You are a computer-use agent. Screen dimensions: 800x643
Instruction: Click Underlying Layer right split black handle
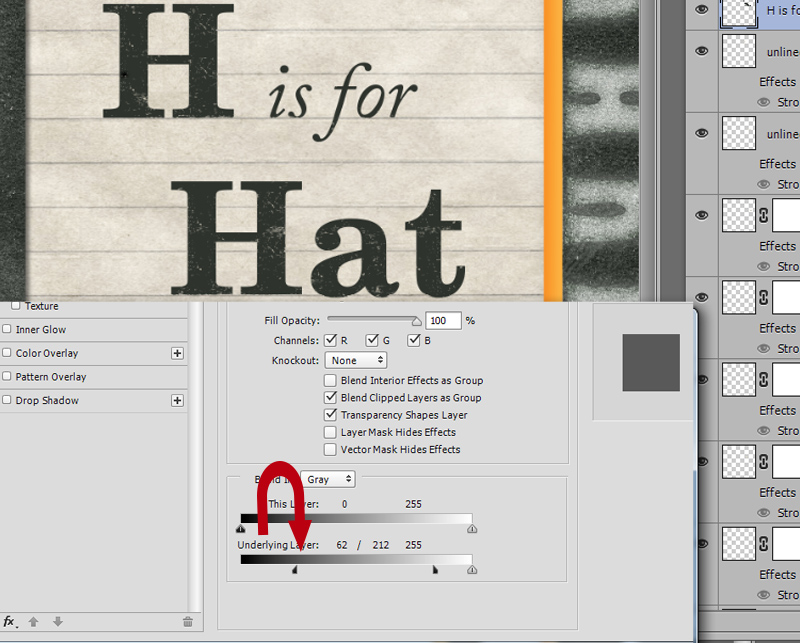(435, 570)
